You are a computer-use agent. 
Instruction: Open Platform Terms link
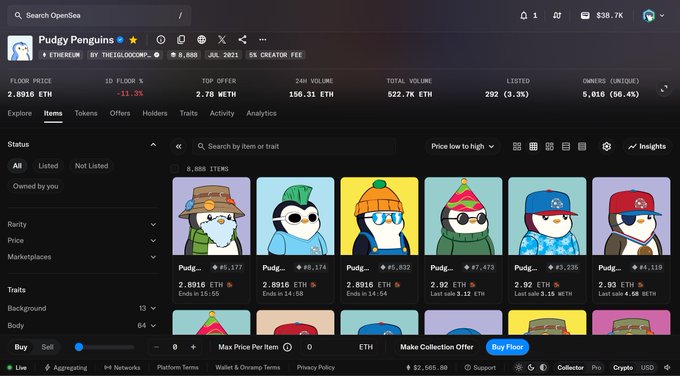178,367
